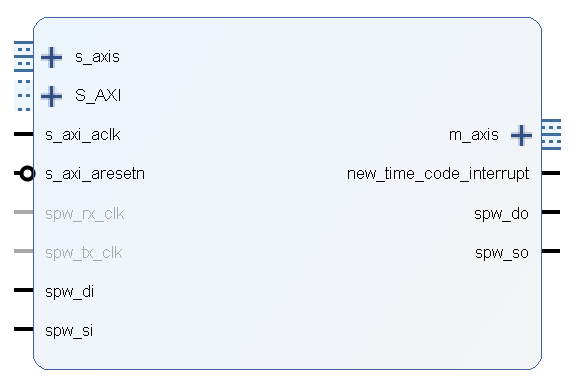Click the new_time_code_interrupt output pin stub
579x387 pixels.
pyautogui.click(x=551, y=173)
